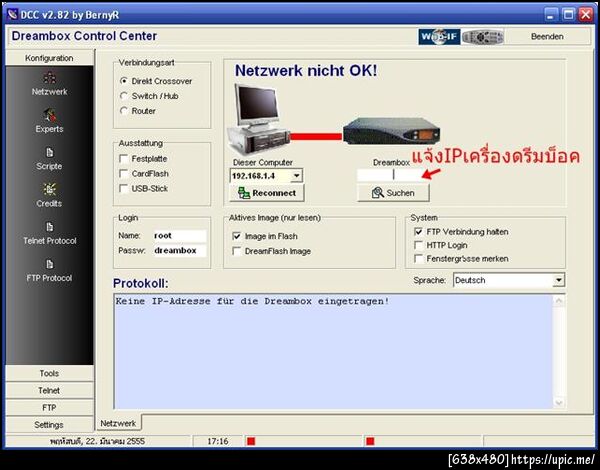Close the DCC window
Viewport: 600px width, 470px height.
coord(586,15)
